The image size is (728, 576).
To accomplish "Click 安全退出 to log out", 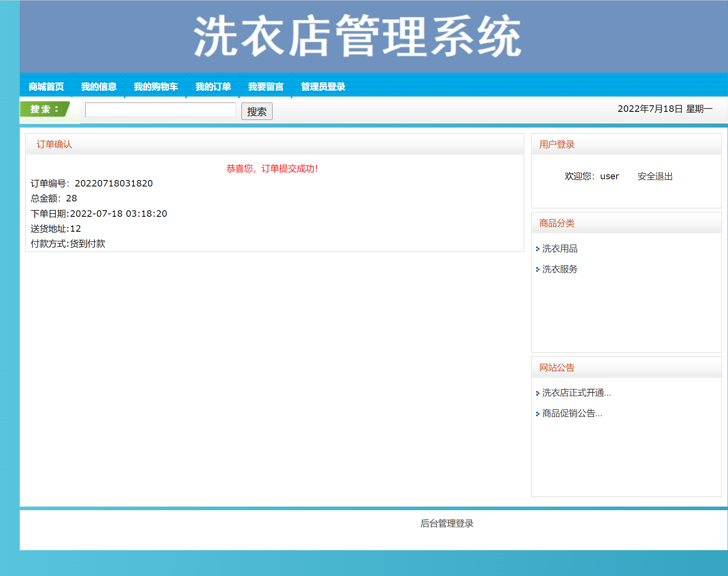I will (654, 176).
